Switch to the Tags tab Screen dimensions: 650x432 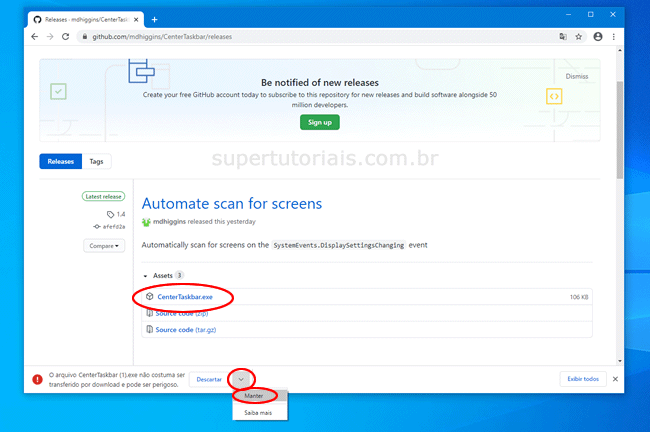tap(96, 161)
